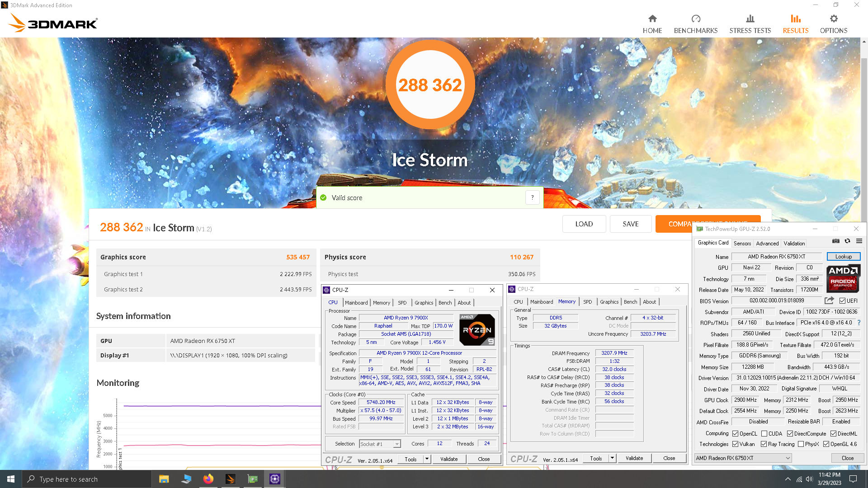Share the GPU-Z BIOS version export icon
Viewport: 868px width, 488px height.
coord(829,300)
